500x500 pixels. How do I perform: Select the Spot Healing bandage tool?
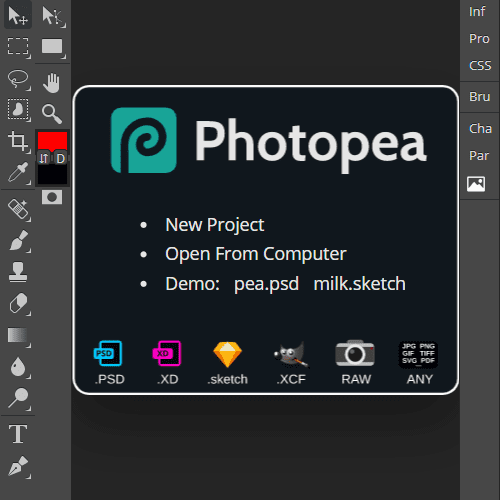point(18,209)
